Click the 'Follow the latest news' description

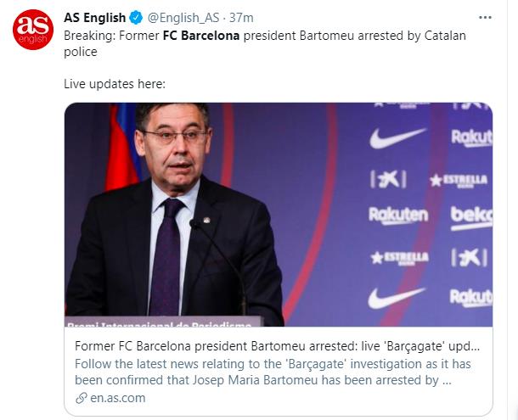click(x=273, y=372)
